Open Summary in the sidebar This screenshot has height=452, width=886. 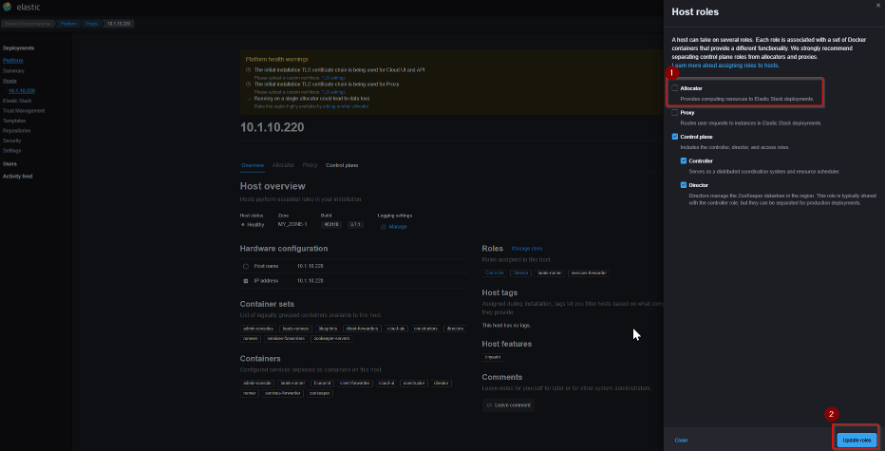click(x=14, y=71)
